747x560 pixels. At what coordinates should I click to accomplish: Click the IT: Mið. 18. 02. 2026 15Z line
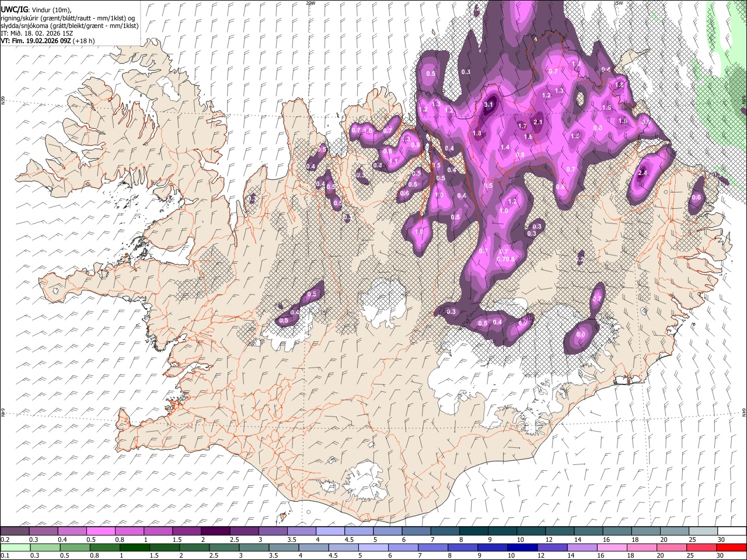[x=36, y=33]
